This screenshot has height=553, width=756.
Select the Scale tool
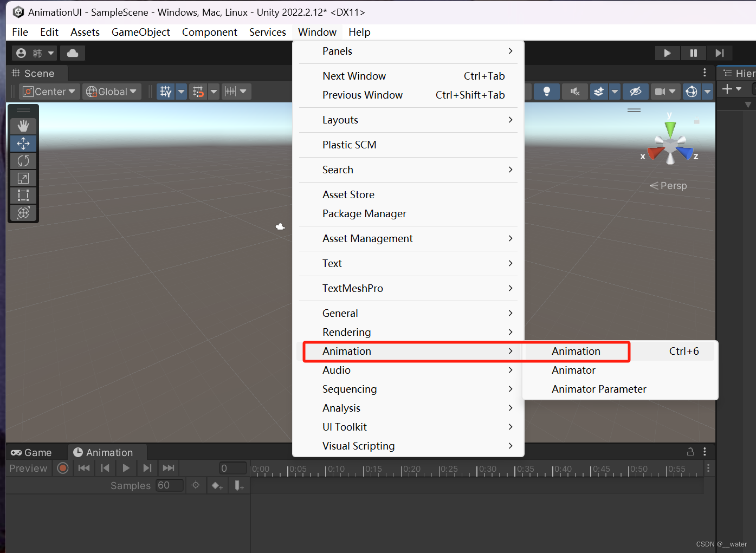coord(23,178)
